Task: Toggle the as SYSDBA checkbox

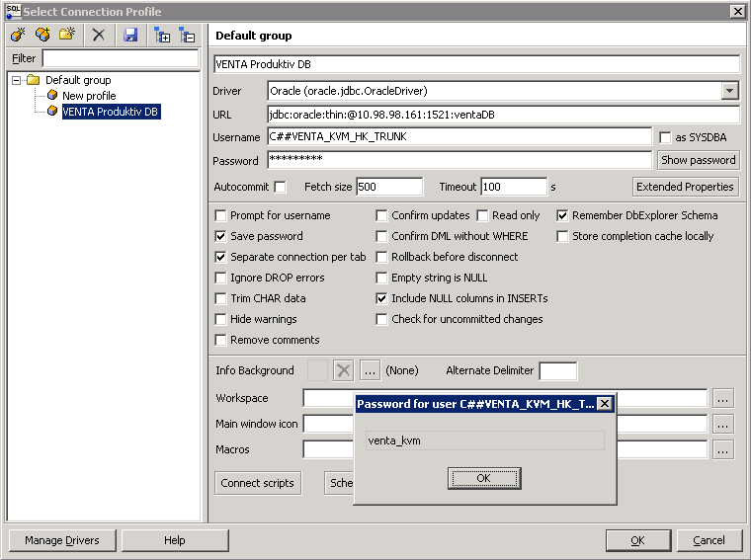Action: [x=666, y=137]
